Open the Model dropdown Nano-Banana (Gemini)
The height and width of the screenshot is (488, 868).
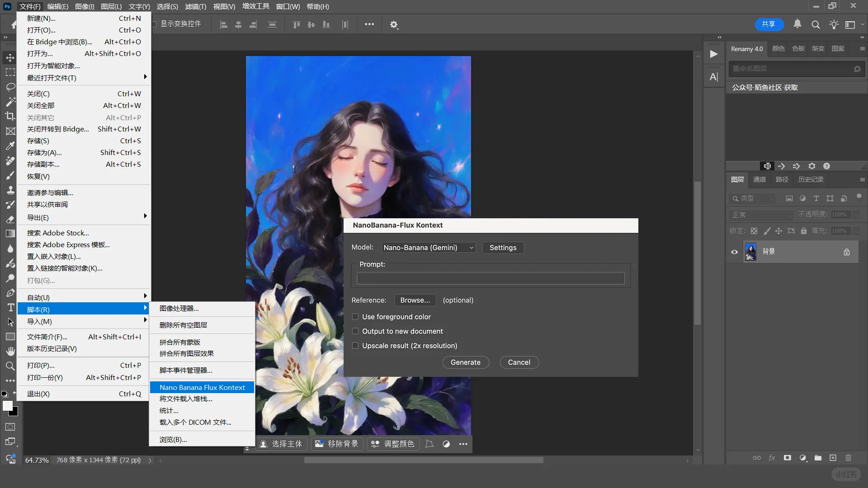(x=428, y=248)
